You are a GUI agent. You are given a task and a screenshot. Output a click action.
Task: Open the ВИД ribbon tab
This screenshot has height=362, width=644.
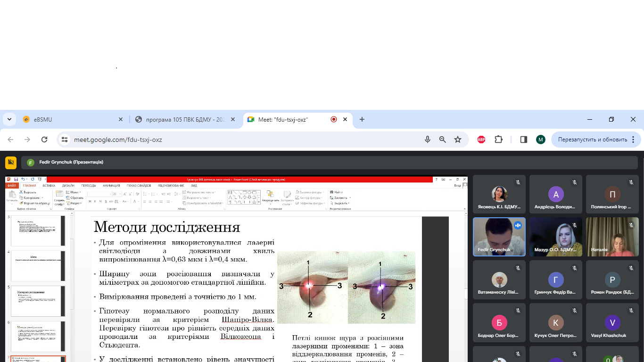[x=194, y=186]
